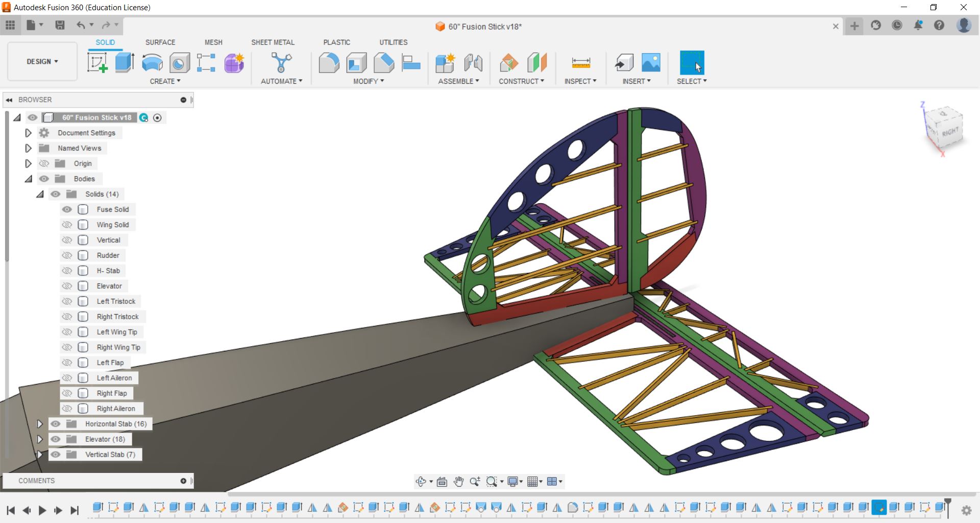Click the Insert Canvas image icon
This screenshot has height=523, width=980.
coord(651,63)
